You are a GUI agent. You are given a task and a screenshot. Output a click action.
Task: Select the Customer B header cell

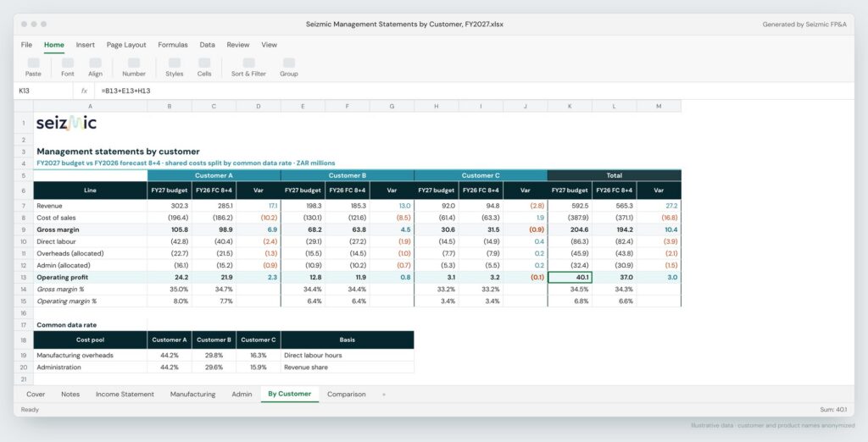[x=347, y=175]
